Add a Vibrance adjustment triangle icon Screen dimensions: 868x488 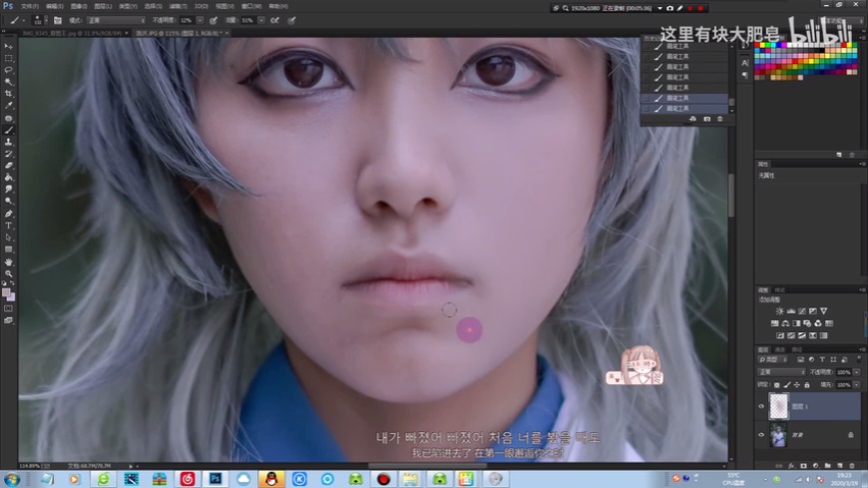point(824,311)
